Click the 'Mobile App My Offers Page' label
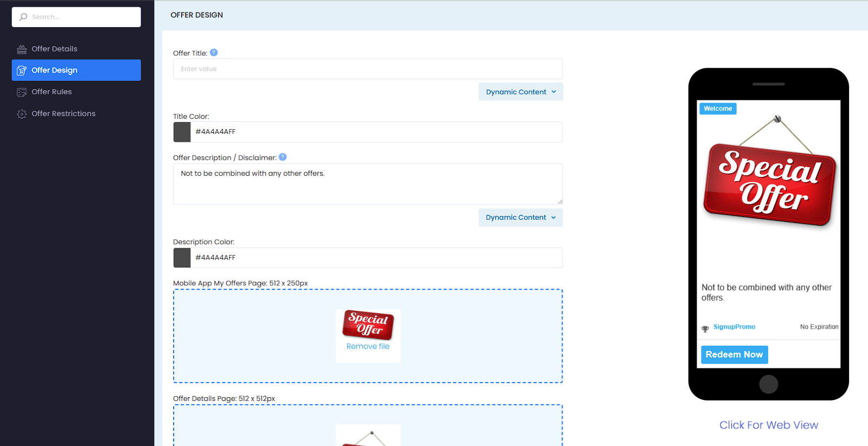 [240, 283]
